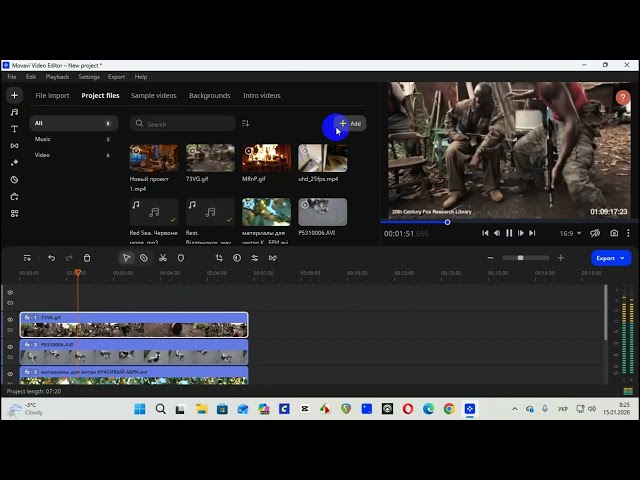Viewport: 640px width, 480px height.
Task: Open the File menu
Action: [x=12, y=77]
